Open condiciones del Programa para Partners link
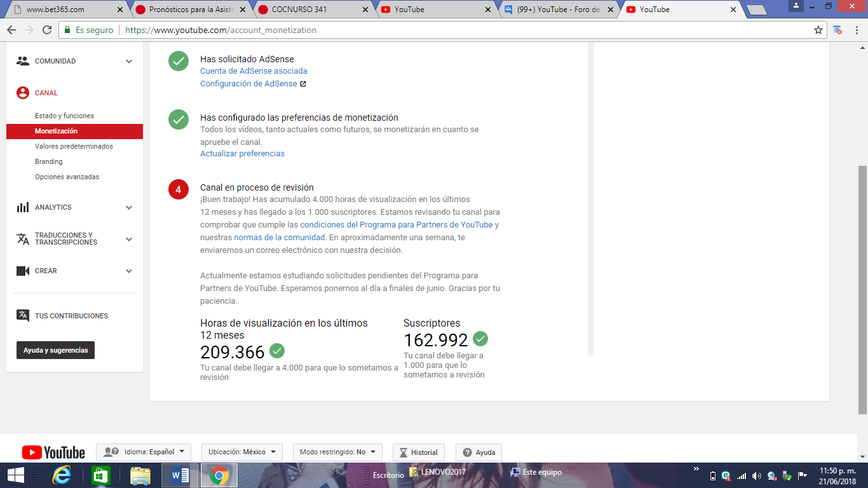Image resolution: width=868 pixels, height=488 pixels. pos(397,225)
